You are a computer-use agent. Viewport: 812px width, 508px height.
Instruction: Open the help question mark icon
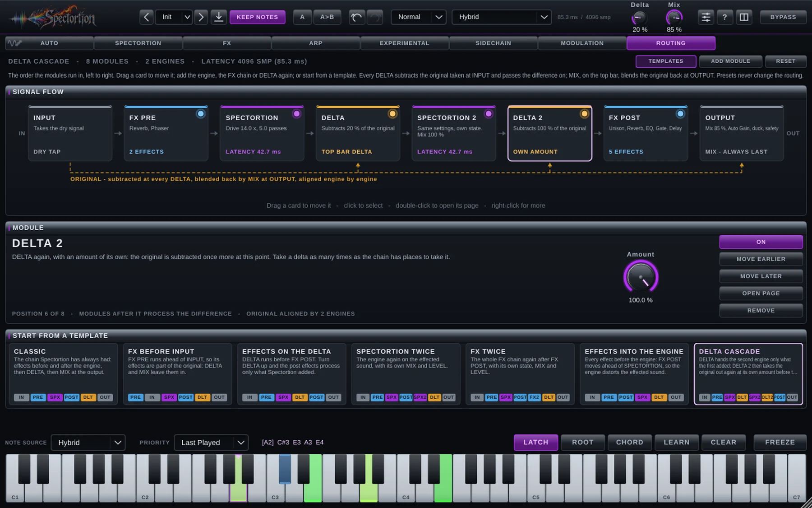click(x=724, y=17)
